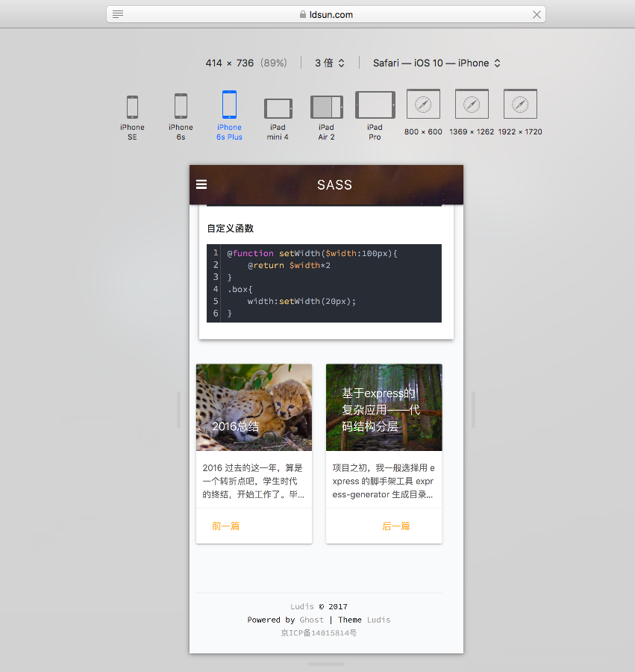
Task: Click the Ludis copyright link in the footer
Action: tap(302, 606)
